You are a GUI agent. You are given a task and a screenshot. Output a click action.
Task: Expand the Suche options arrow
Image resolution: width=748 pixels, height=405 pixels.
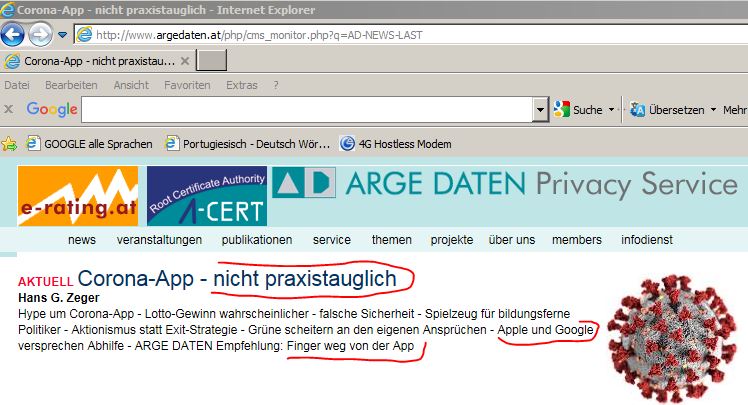click(612, 110)
